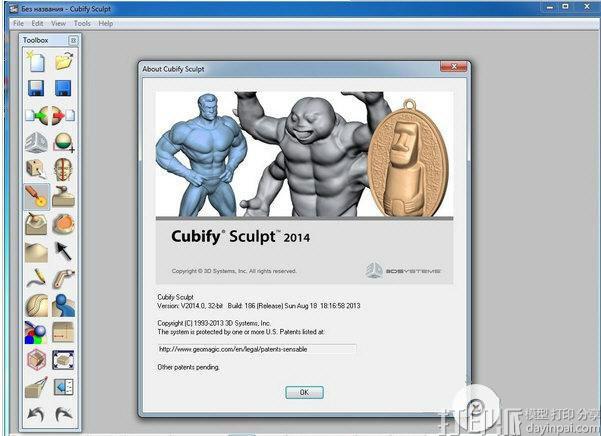Viewport: 601px width, 436px height.
Task: Select the symmetry head icon
Action: coord(64,169)
